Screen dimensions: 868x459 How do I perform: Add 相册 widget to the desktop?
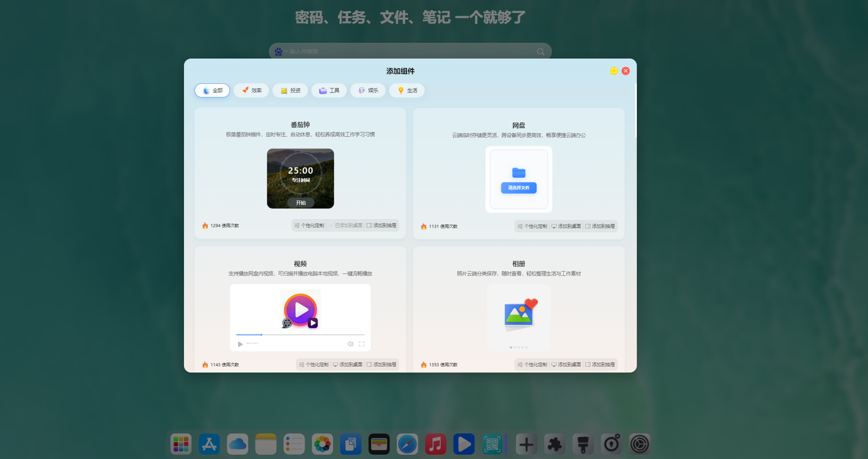pos(566,365)
